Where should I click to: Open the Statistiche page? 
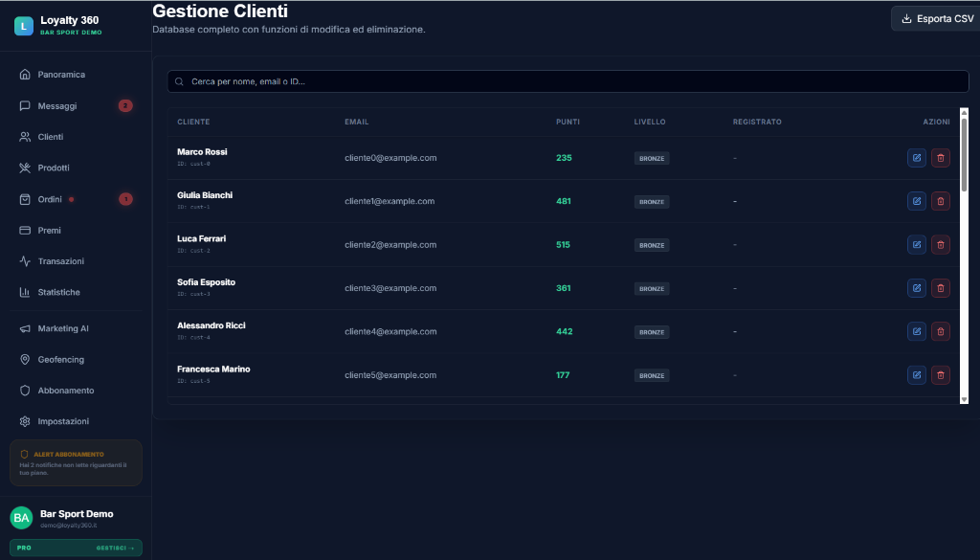58,292
